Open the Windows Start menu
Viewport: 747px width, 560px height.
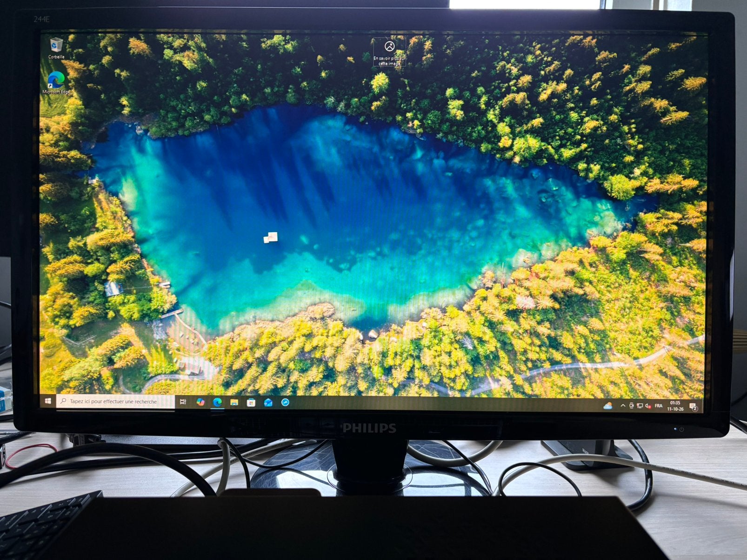pos(48,401)
